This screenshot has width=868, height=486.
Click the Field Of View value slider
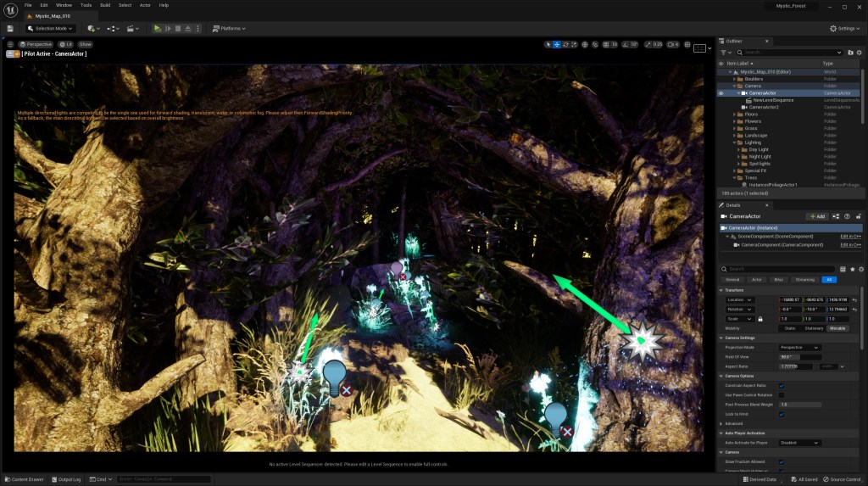799,356
